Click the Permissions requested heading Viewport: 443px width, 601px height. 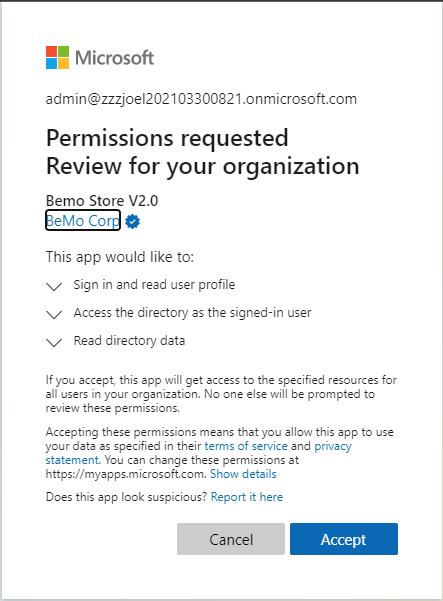(167, 138)
